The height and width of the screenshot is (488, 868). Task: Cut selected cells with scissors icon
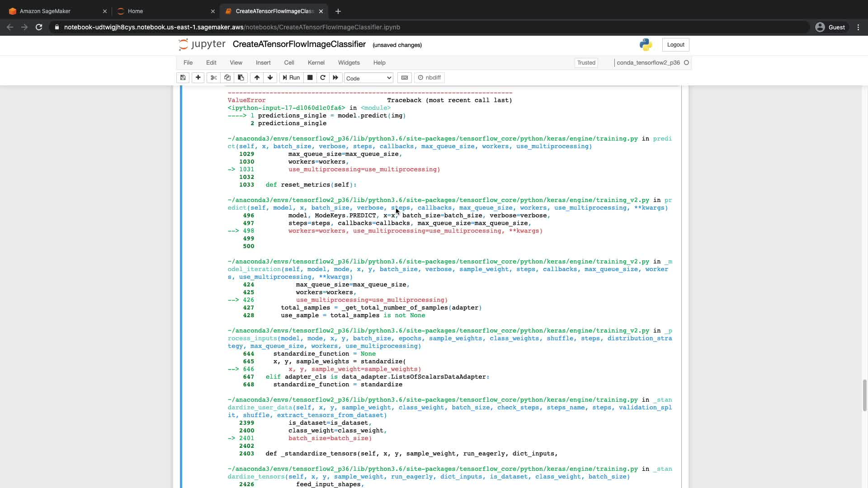214,78
